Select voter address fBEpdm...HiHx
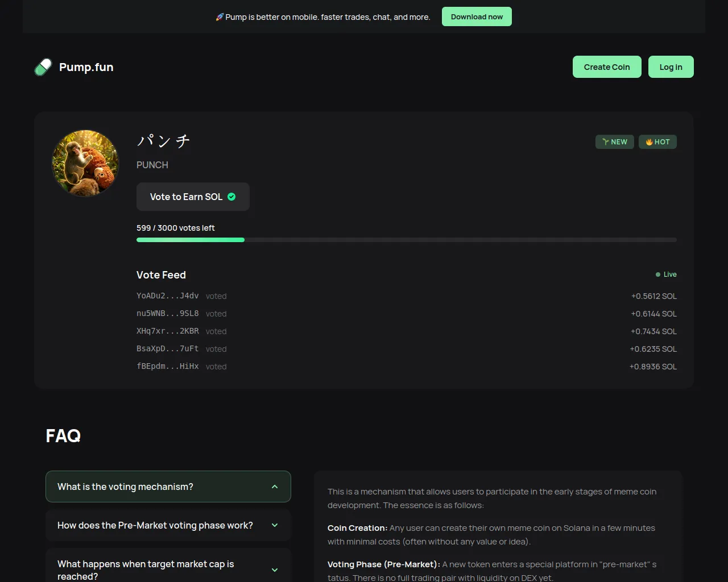 click(168, 366)
